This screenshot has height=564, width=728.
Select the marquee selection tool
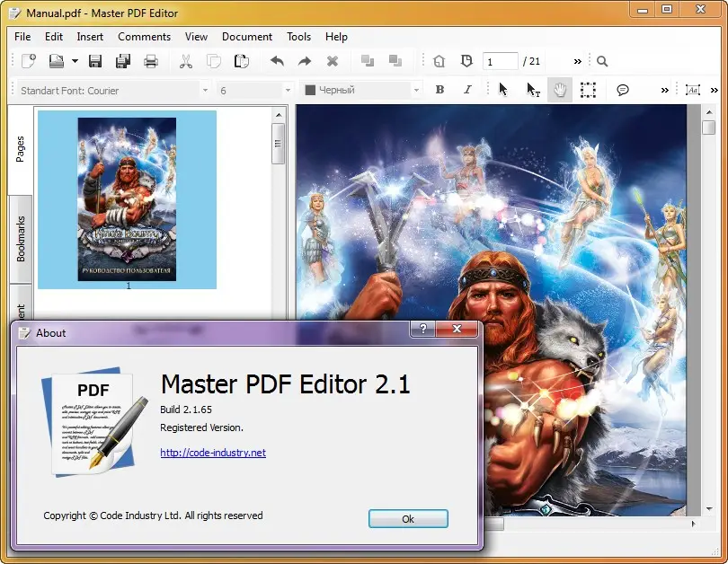tap(588, 90)
